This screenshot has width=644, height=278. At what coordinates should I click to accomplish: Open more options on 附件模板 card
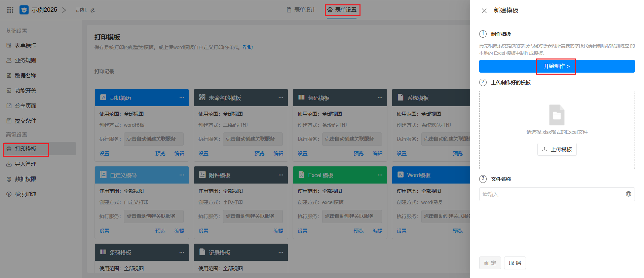[x=281, y=175]
